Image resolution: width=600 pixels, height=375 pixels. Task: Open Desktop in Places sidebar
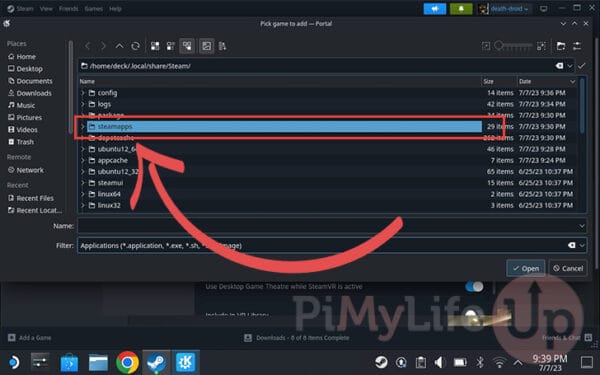tap(25, 69)
